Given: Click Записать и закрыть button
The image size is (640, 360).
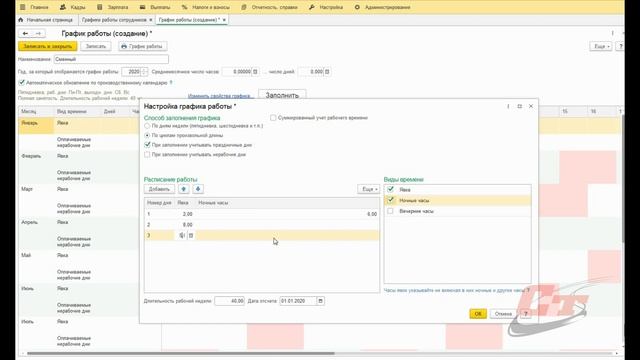Looking at the screenshot, I should tap(47, 46).
